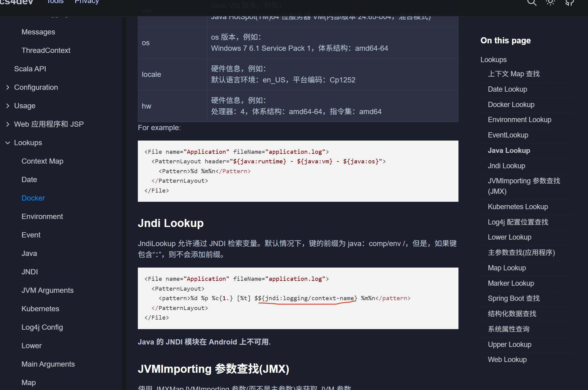Jump to Web Lookup section
Viewport: 588px width, 390px height.
[x=507, y=360]
